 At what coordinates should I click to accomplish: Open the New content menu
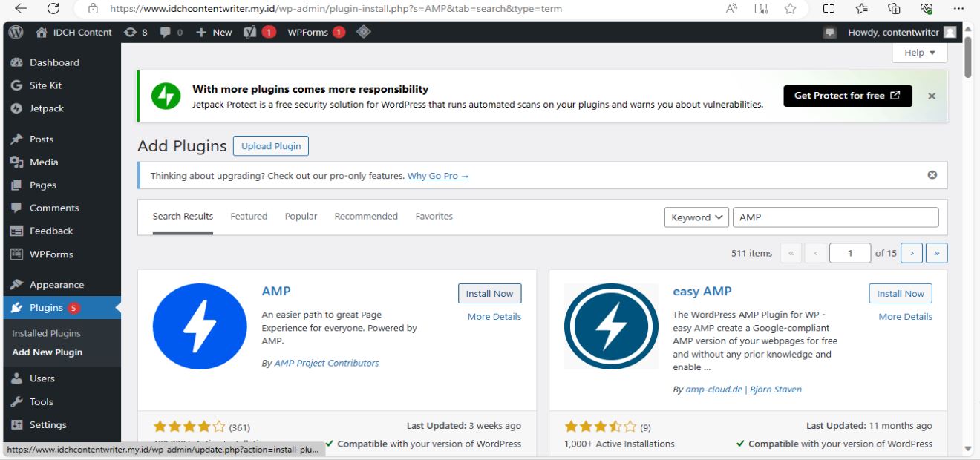[214, 32]
